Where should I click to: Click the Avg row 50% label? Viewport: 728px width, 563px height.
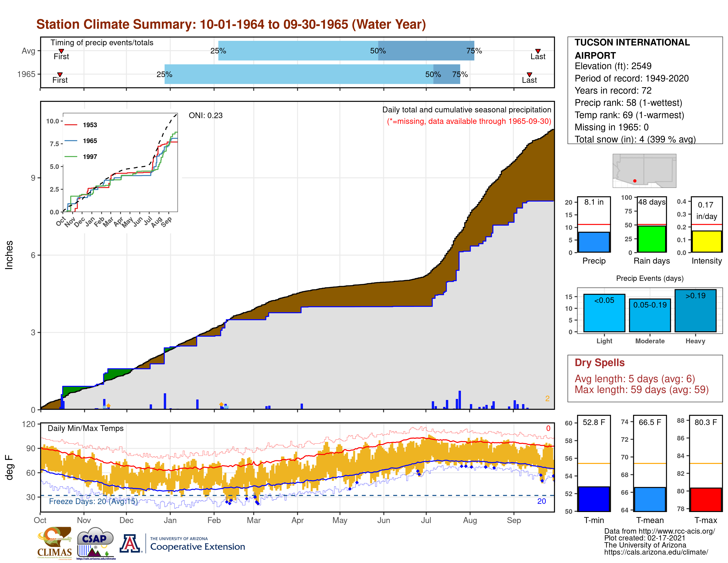[378, 51]
